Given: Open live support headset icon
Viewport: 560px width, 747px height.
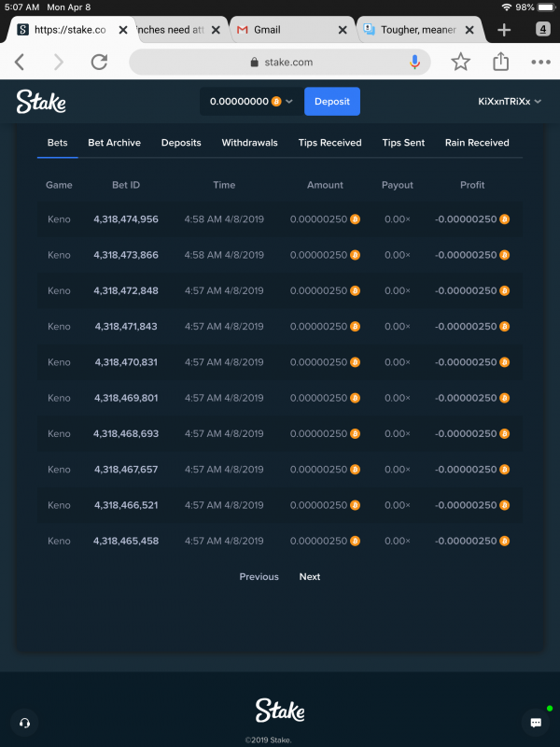Looking at the screenshot, I should [25, 723].
